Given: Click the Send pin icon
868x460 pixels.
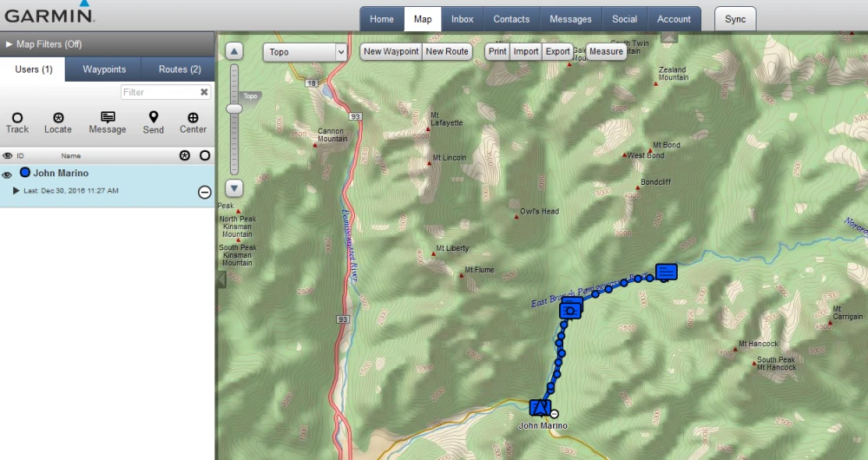Looking at the screenshot, I should pos(154,117).
